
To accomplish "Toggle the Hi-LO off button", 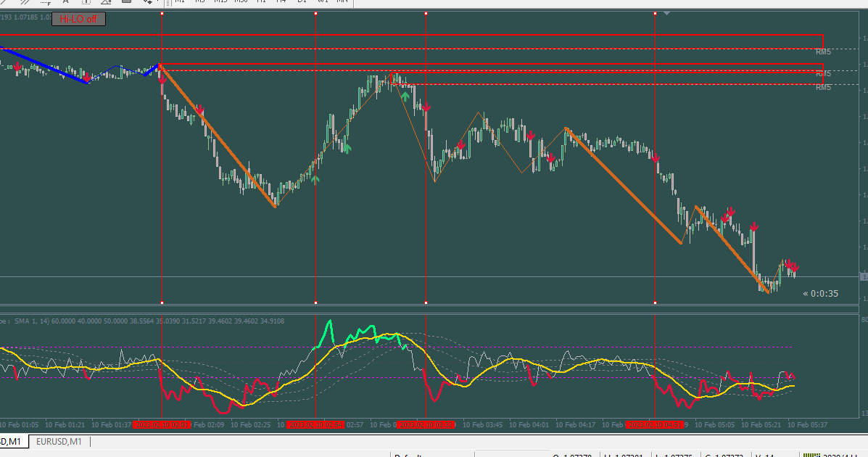I will tap(78, 20).
